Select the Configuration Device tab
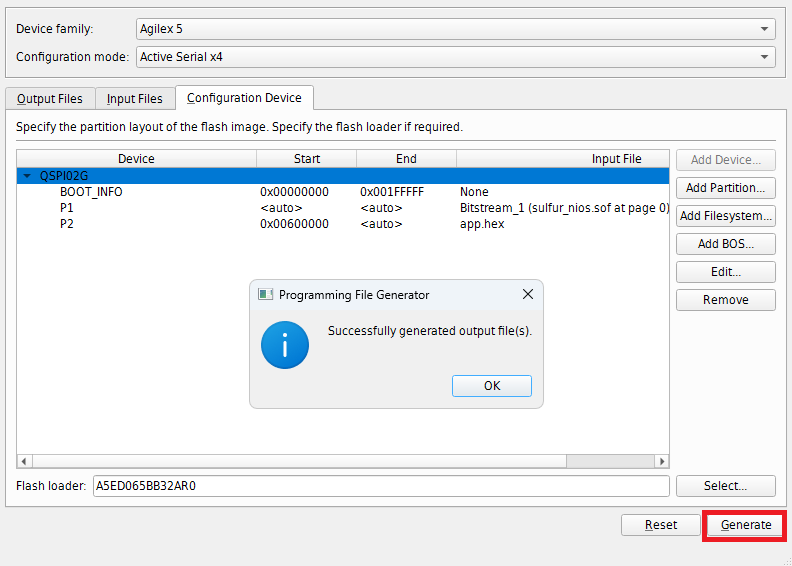Image resolution: width=792 pixels, height=566 pixels. pyautogui.click(x=244, y=98)
